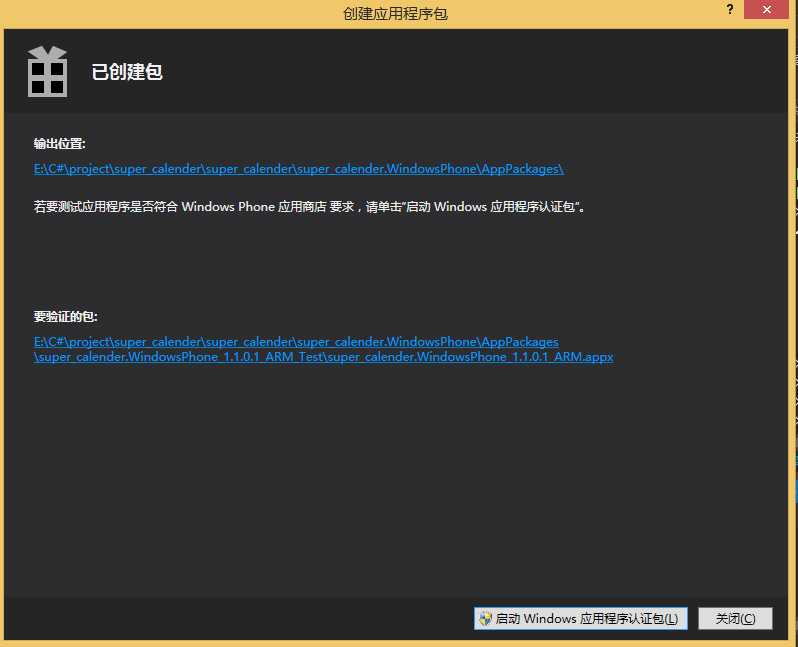Screen dimensions: 798x647
Task: Click the 输出位置 label
Action: coord(60,144)
